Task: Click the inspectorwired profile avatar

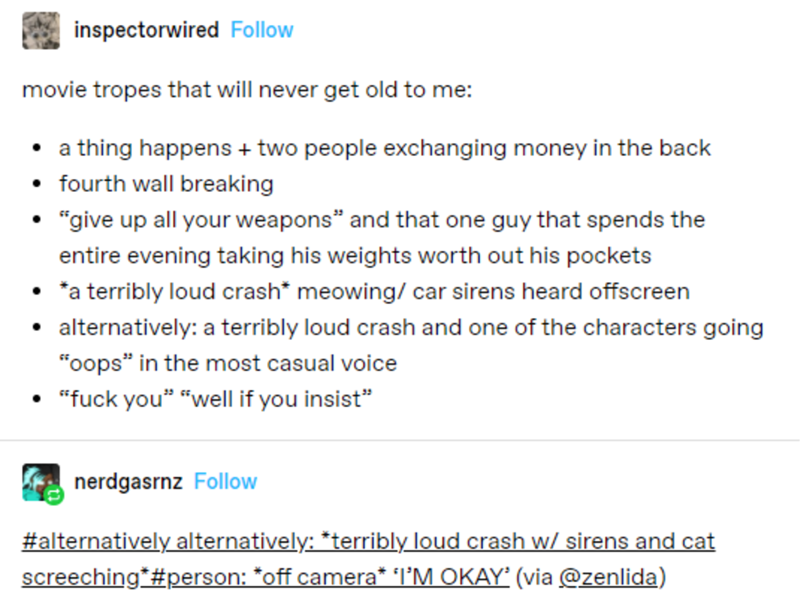Action: pos(40,30)
